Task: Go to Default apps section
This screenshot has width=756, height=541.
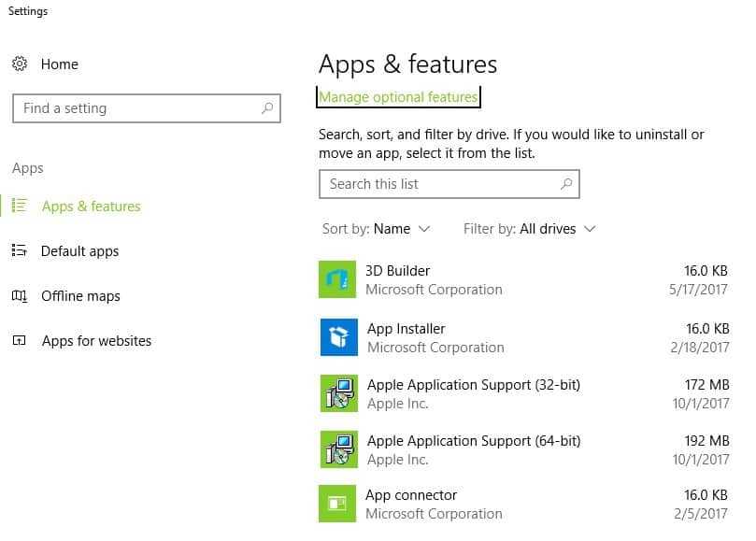Action: click(80, 251)
